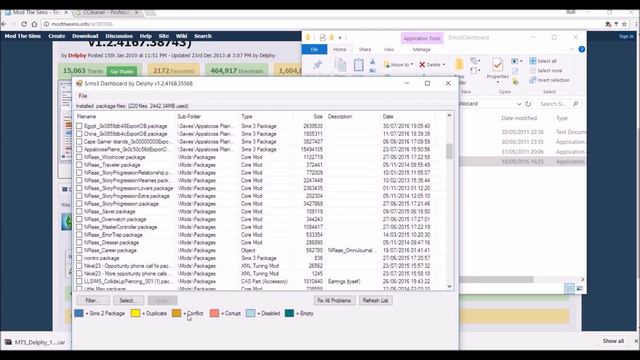Open Explorer help question mark icon
This screenshot has width=640, height=360.
point(582,49)
